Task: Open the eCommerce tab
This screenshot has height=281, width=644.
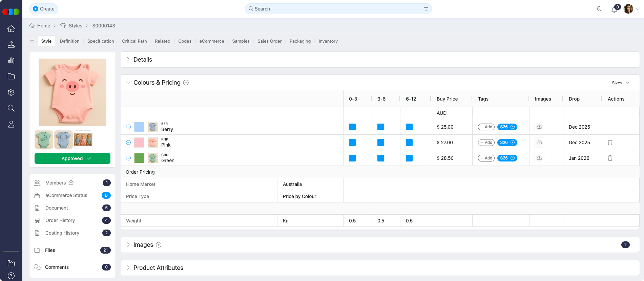Action: [x=211, y=41]
